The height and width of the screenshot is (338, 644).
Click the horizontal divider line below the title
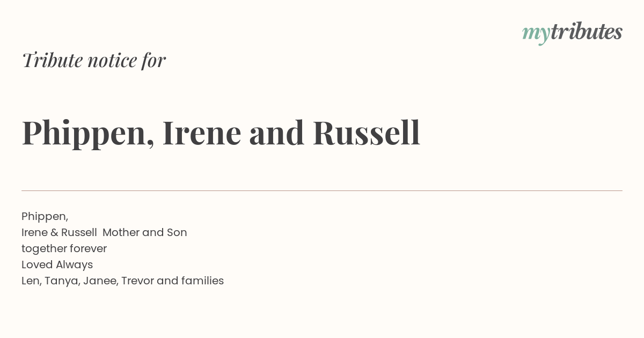click(x=322, y=190)
